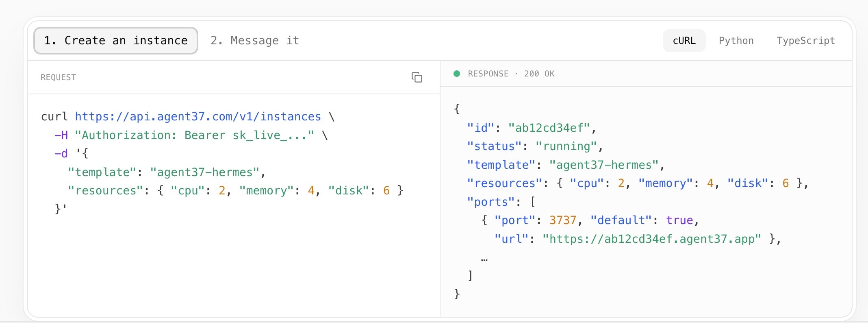The height and width of the screenshot is (327, 868).
Task: Click the green response status dot
Action: [x=457, y=74]
